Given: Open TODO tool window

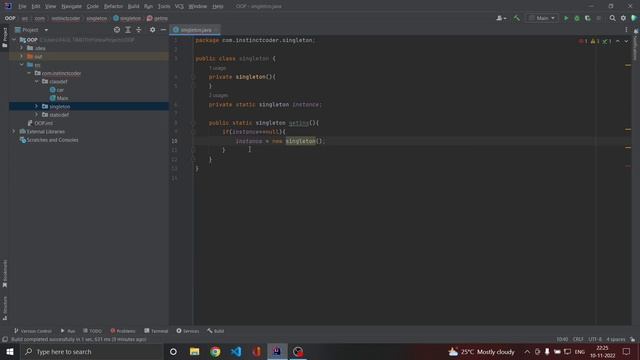Looking at the screenshot, I should 92,331.
